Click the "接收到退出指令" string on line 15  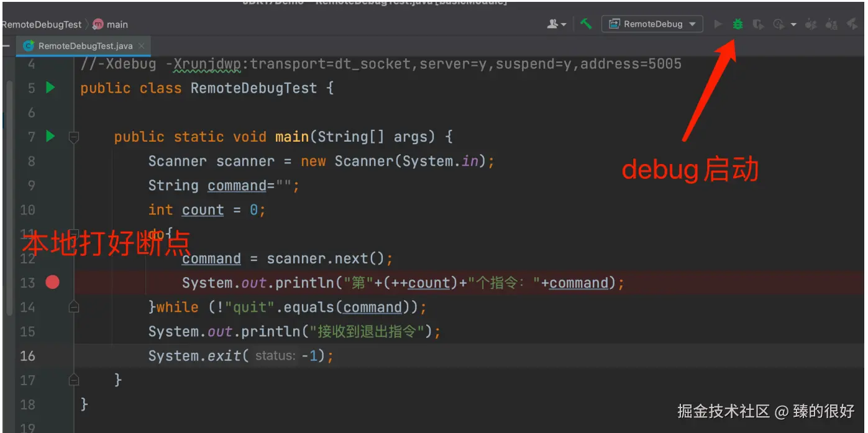366,331
